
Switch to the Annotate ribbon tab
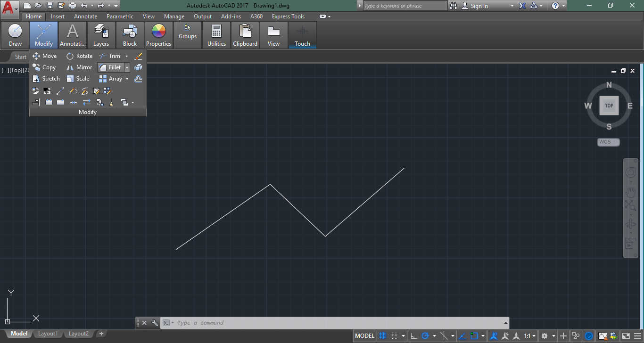click(85, 16)
